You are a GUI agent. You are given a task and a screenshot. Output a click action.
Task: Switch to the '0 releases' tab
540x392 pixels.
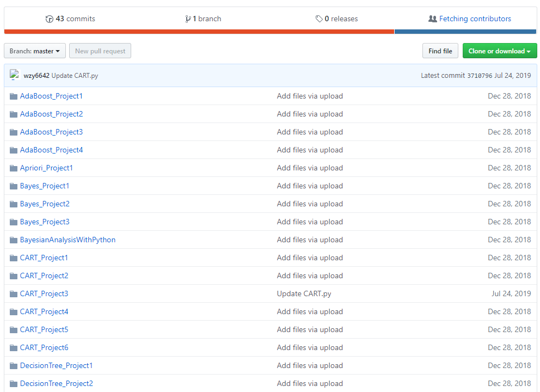[x=341, y=19]
